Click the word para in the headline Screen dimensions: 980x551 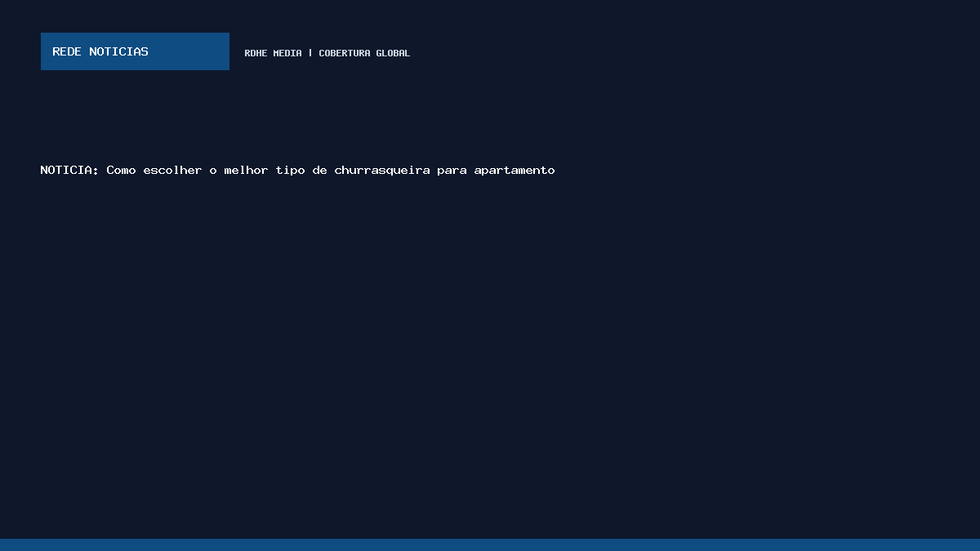[x=452, y=170]
